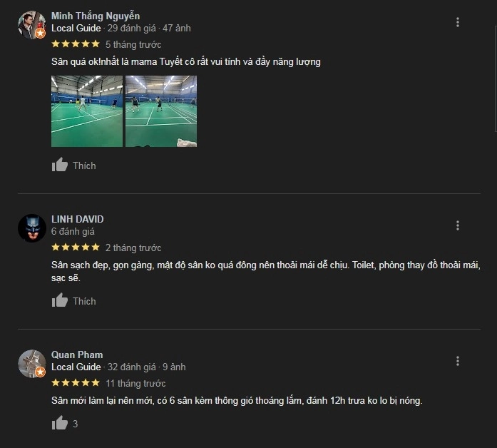View first badminton court photo

[87, 111]
